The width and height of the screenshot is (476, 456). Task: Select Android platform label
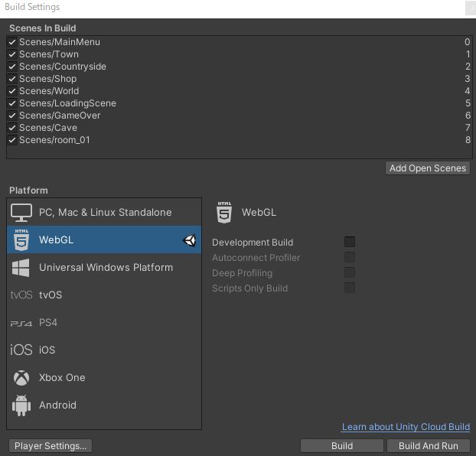pos(57,405)
